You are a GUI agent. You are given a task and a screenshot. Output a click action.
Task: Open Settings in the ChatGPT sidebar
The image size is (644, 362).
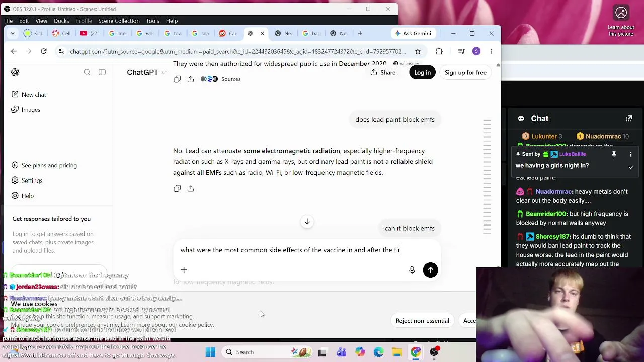tap(28, 180)
